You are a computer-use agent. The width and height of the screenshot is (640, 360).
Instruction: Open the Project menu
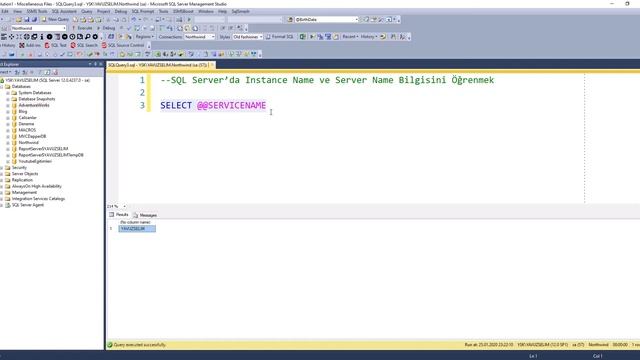(x=103, y=11)
